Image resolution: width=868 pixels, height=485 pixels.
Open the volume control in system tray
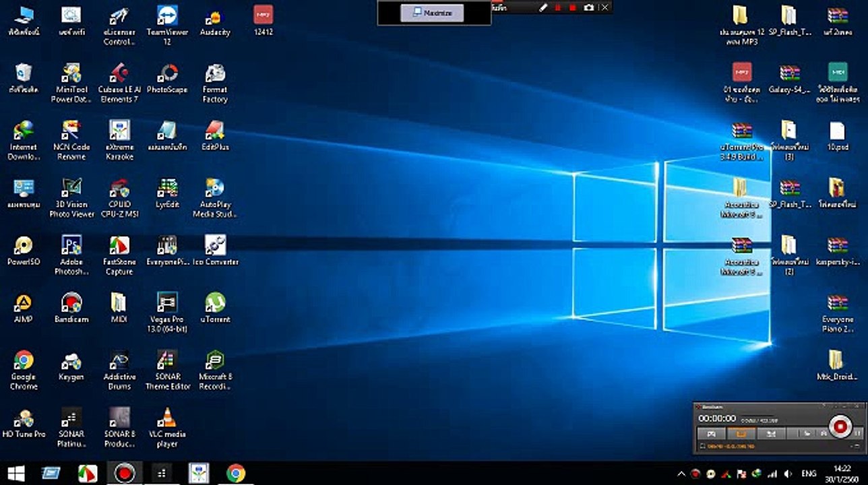(788, 474)
